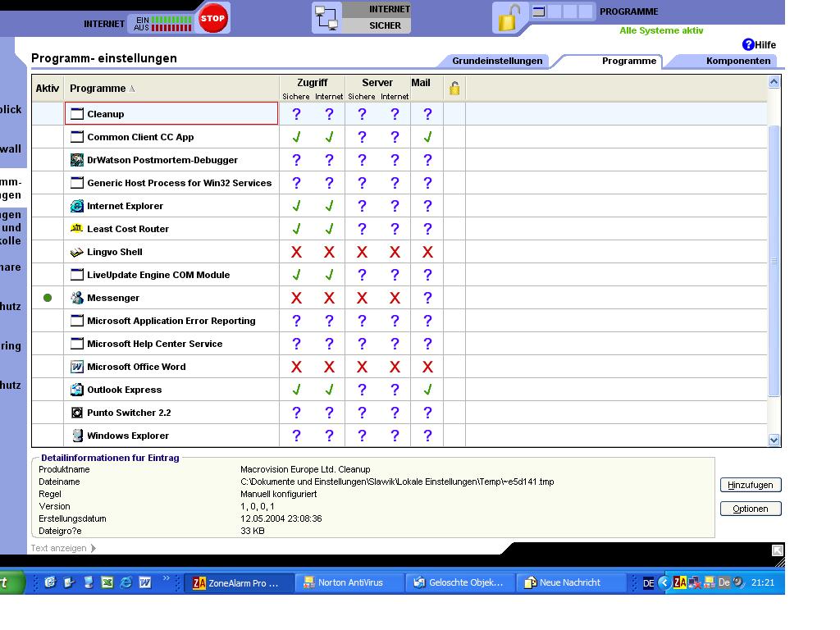Click the 21:21 taskbar clock
The image size is (840, 630).
[x=763, y=582]
